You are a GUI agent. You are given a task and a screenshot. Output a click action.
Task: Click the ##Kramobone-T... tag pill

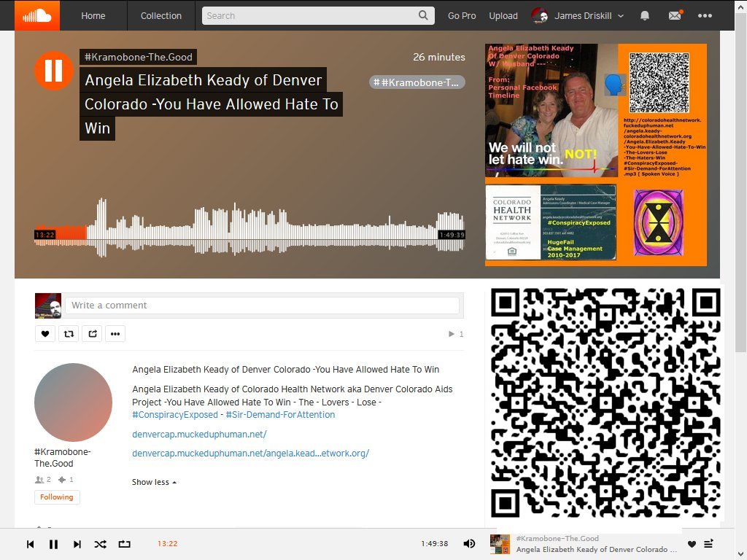click(x=417, y=82)
